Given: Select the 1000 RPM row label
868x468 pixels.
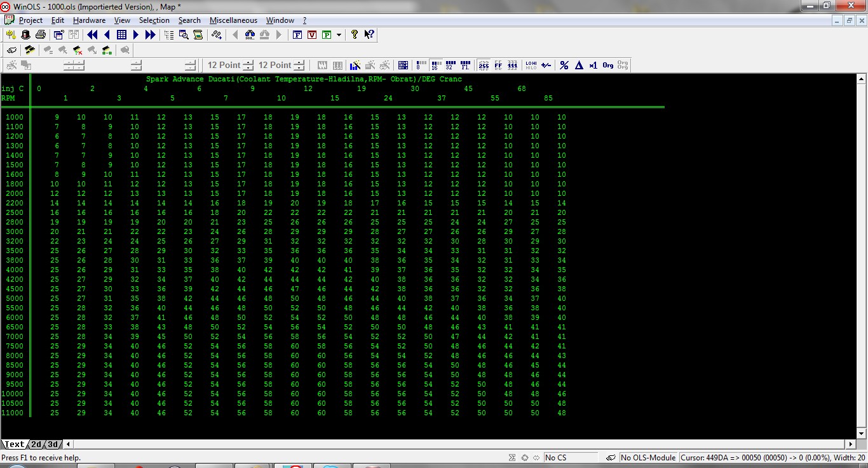Looking at the screenshot, I should click(x=15, y=117).
